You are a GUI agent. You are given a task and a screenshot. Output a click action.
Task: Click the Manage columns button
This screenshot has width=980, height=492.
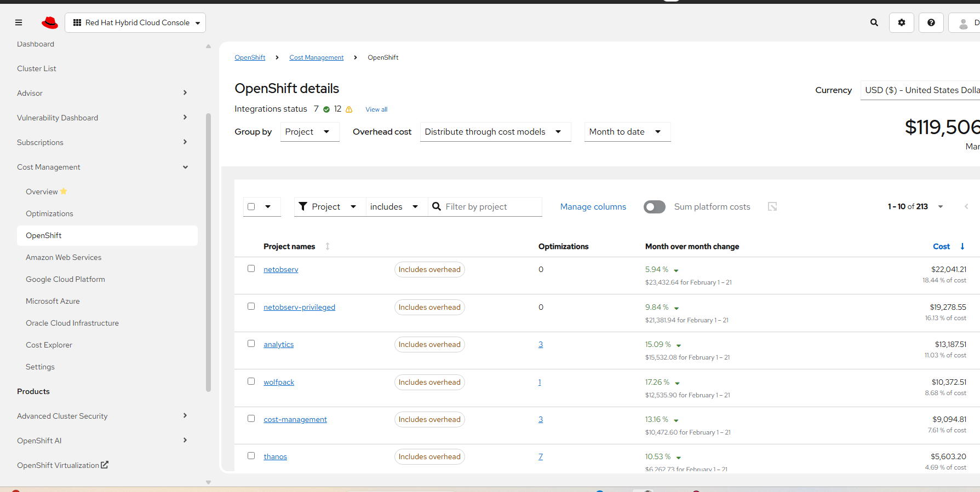[593, 206]
